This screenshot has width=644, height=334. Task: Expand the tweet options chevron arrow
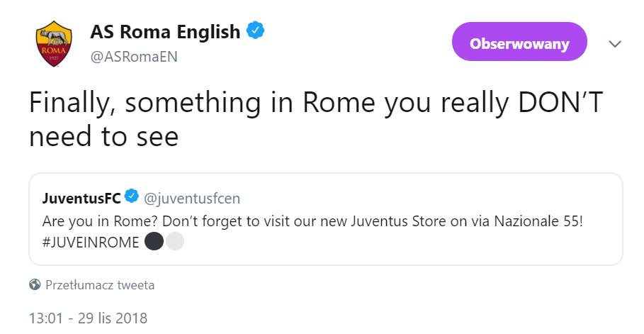[615, 43]
